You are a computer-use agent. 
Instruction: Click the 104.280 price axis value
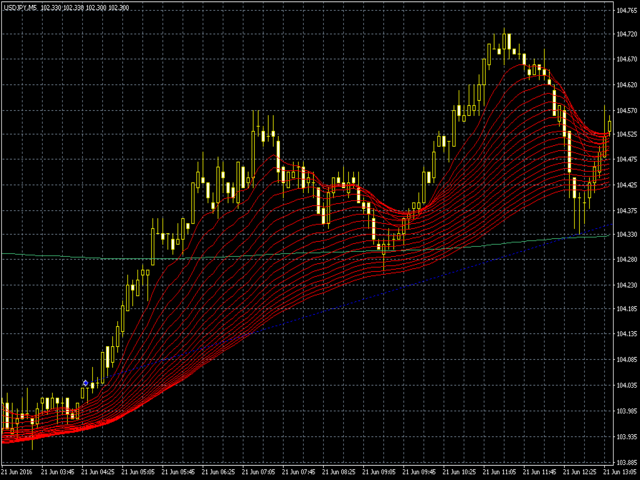pos(627,260)
